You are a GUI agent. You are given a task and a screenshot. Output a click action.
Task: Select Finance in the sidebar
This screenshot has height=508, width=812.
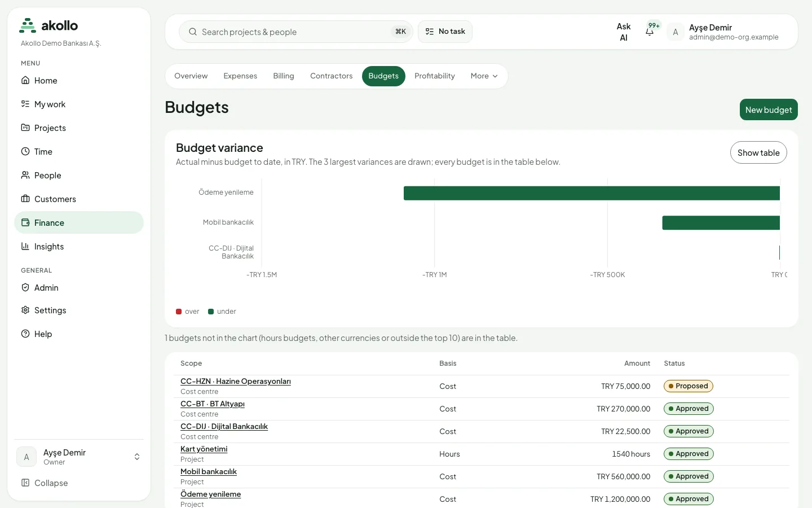pos(79,223)
